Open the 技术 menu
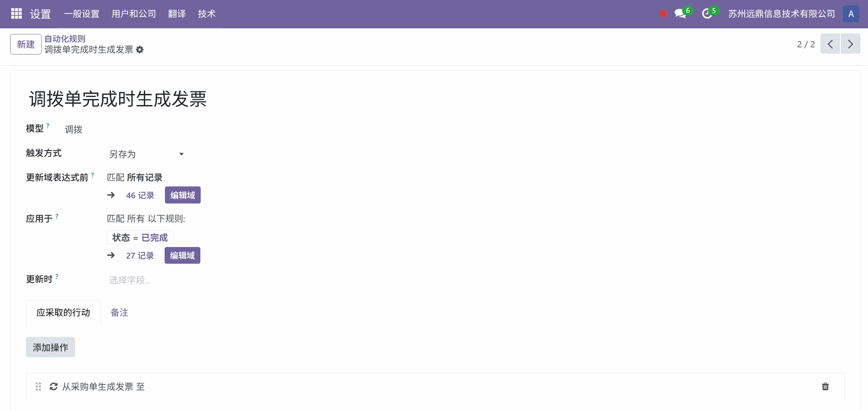The image size is (868, 410). (x=207, y=14)
